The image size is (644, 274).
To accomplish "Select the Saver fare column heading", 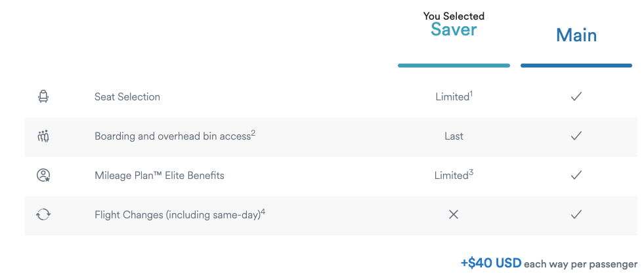I will point(454,29).
